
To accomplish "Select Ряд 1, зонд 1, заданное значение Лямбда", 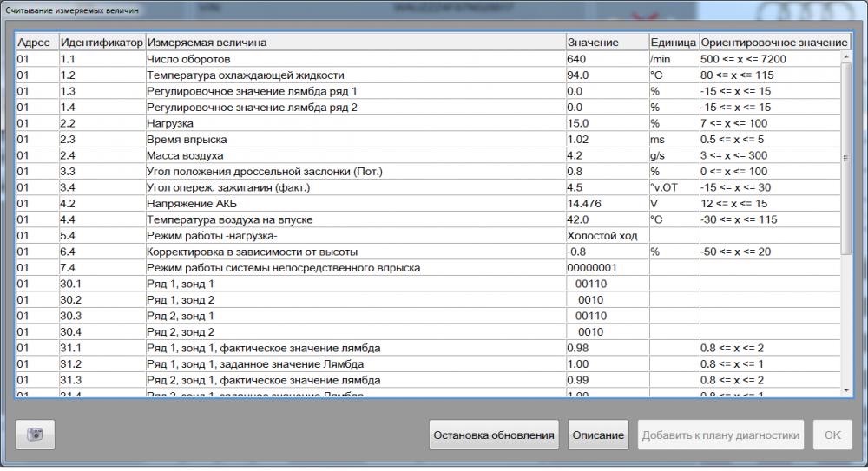I will (x=428, y=363).
